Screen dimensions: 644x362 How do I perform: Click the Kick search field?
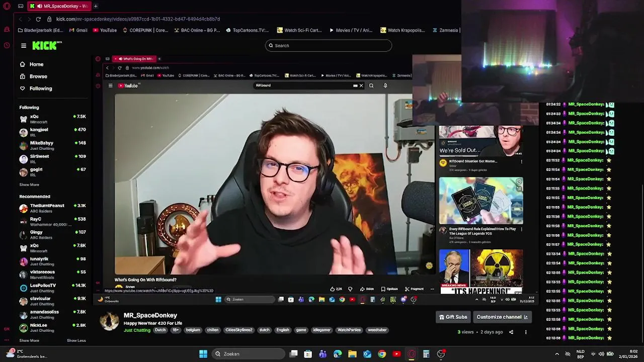[329, 46]
